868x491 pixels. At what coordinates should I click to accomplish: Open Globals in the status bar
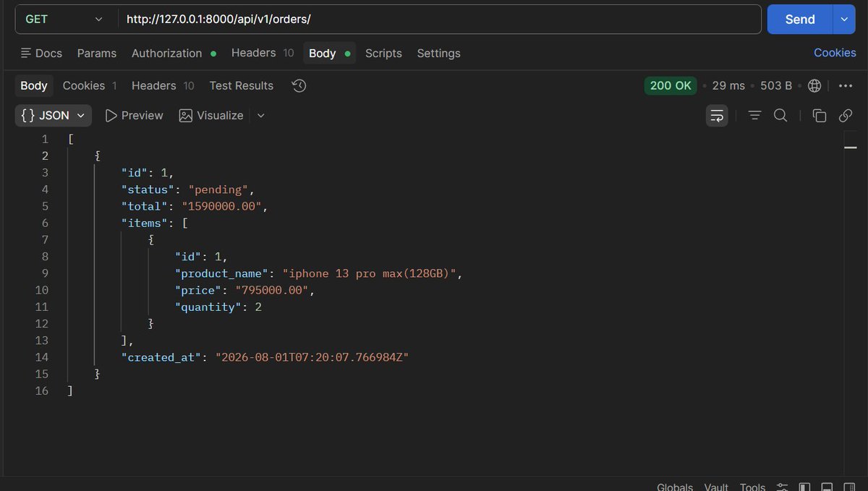pyautogui.click(x=674, y=487)
